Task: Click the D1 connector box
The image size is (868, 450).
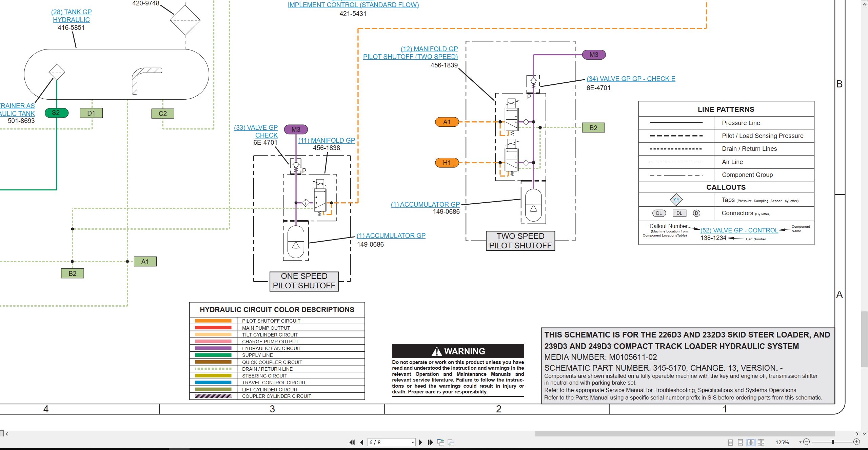Action: pos(91,113)
